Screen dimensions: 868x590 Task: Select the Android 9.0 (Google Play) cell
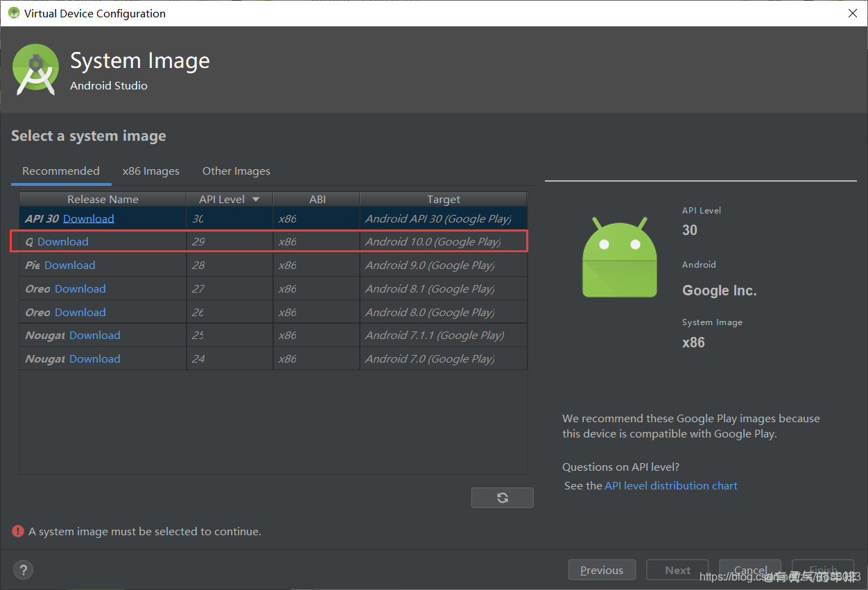click(444, 266)
